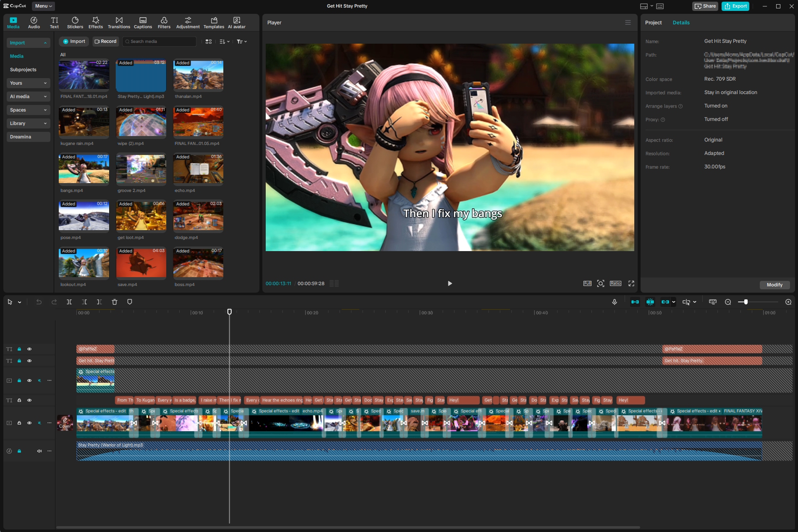Click the Export button
The width and height of the screenshot is (798, 532).
[735, 6]
